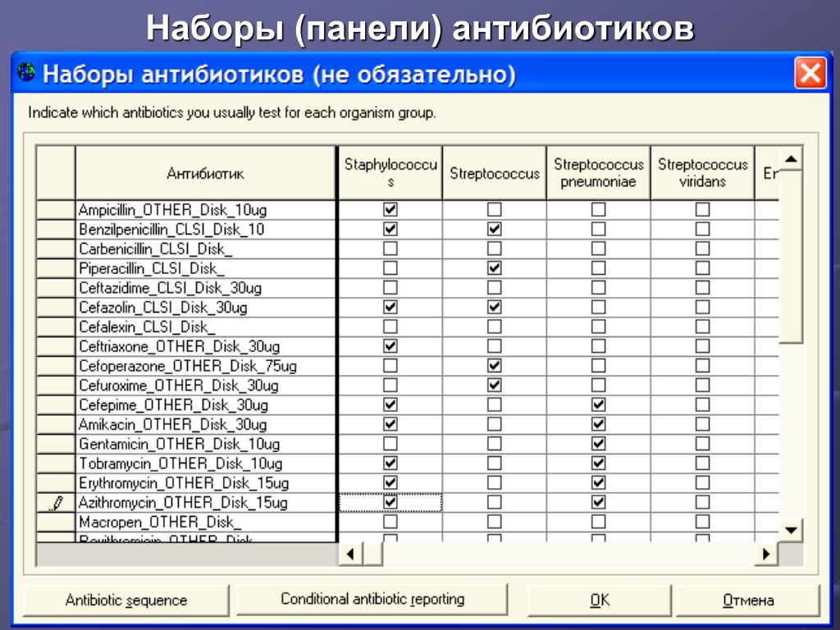Select the Gentamicin_OTHER_Disk_10ug row
This screenshot has height=630, width=840.
pos(206,445)
